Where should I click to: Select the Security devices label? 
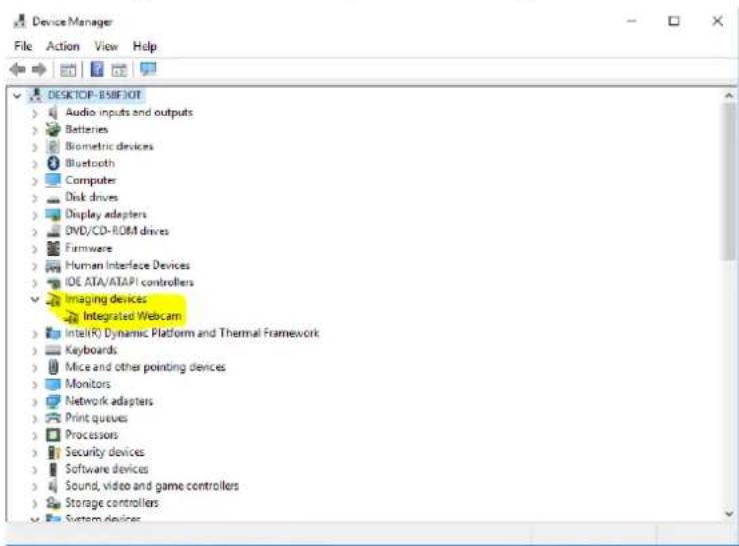[105, 452]
